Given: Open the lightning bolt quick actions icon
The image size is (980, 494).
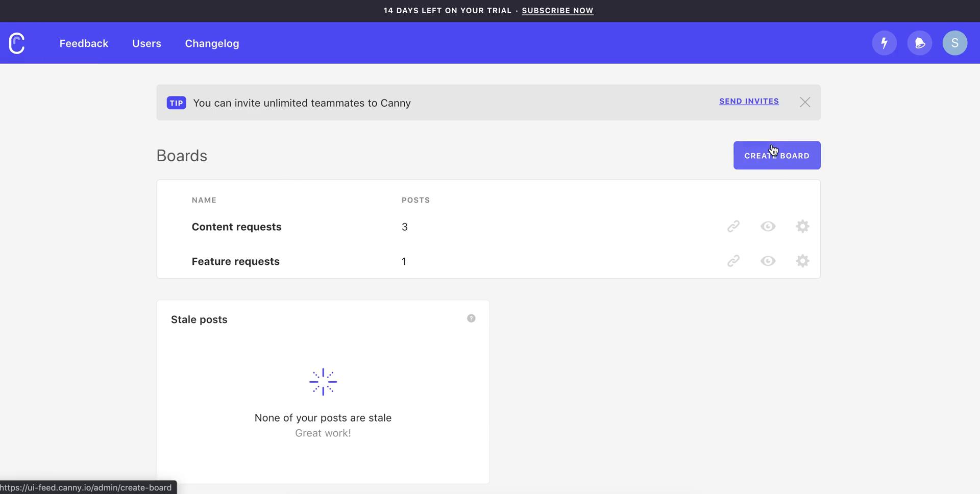Looking at the screenshot, I should [884, 43].
